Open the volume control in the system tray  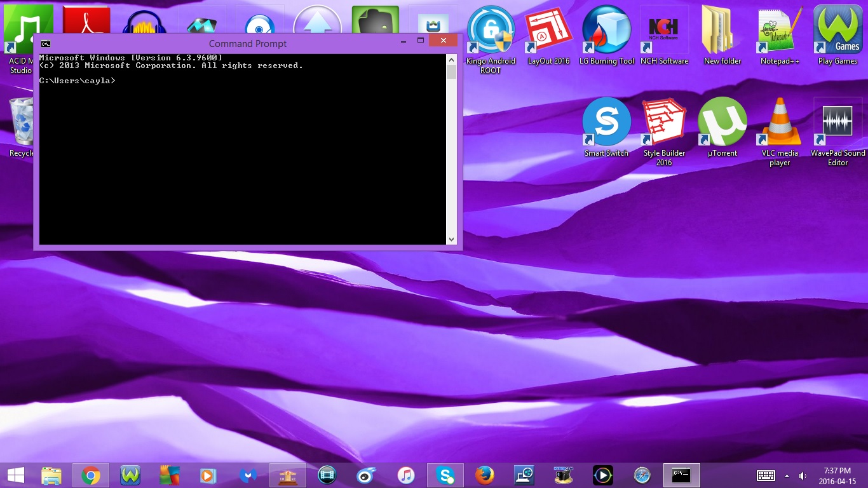(x=803, y=475)
